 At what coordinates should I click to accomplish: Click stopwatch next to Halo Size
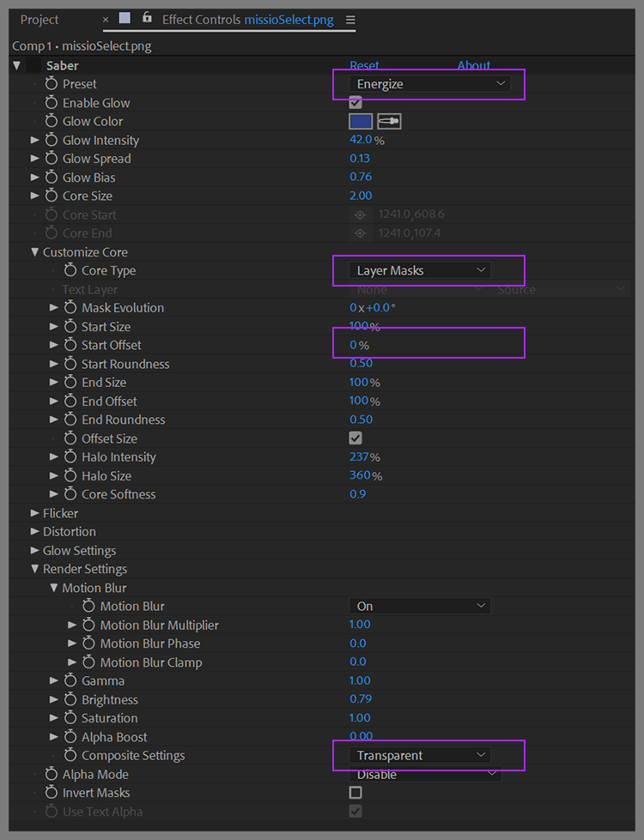(70, 475)
